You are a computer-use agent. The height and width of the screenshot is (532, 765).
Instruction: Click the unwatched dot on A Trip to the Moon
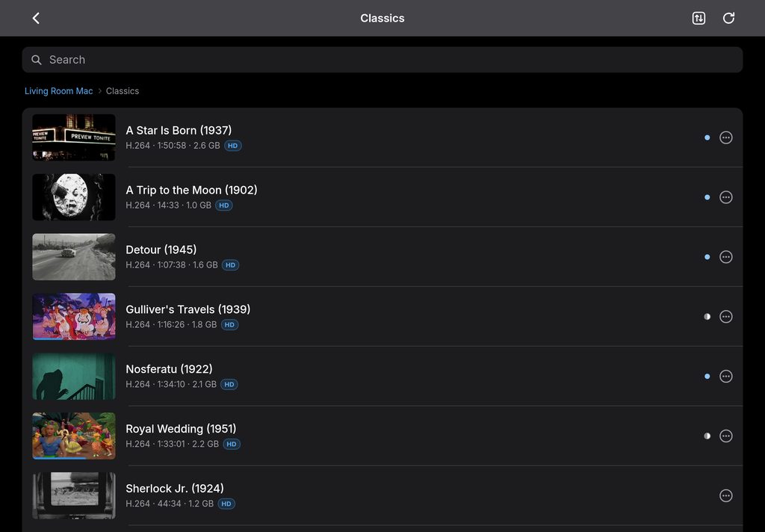(707, 197)
